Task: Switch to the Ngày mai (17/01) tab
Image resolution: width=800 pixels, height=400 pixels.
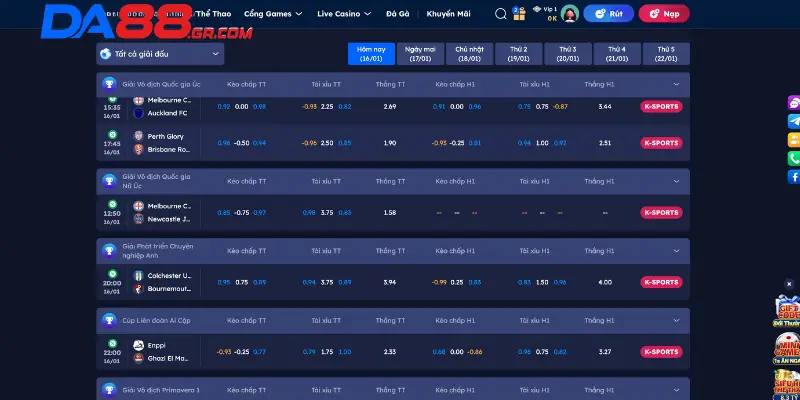Action: pos(420,53)
